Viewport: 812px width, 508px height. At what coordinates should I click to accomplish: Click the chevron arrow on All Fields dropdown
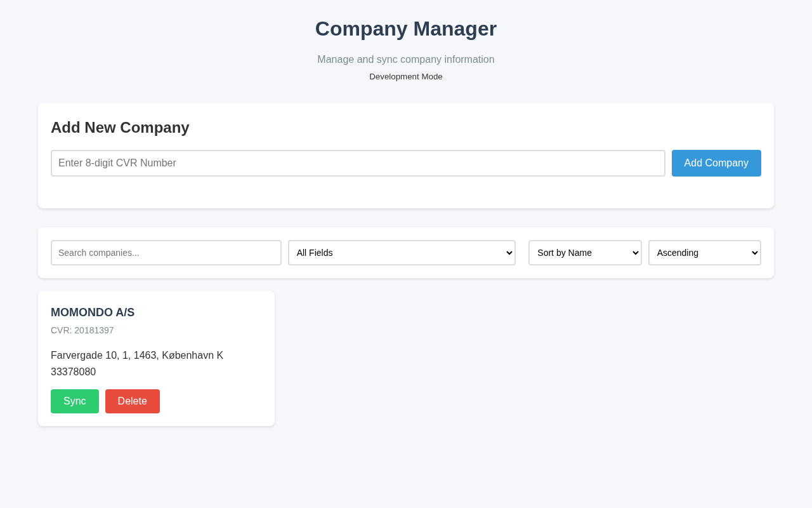click(508, 253)
